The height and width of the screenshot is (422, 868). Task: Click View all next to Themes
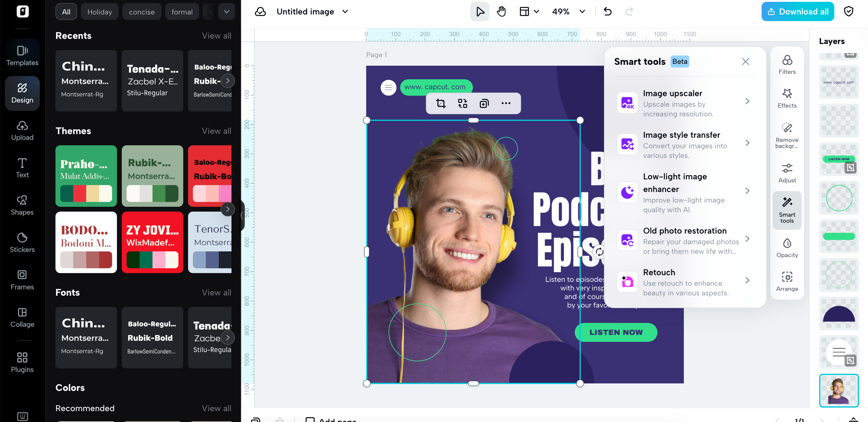click(216, 131)
